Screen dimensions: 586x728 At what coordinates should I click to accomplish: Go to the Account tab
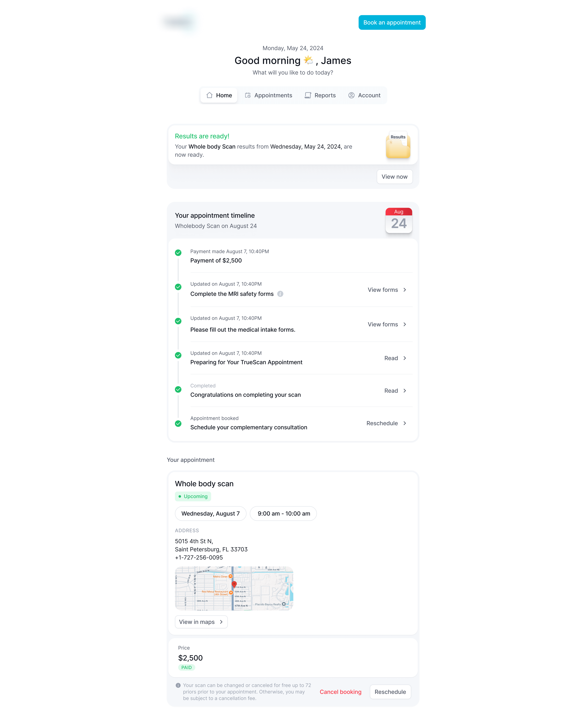coord(364,95)
